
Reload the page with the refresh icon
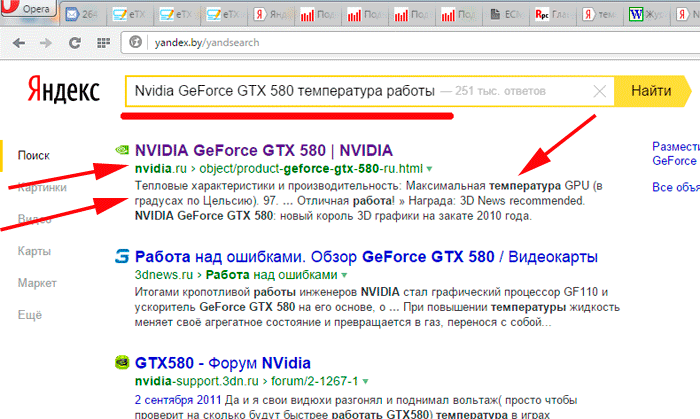coord(75,43)
